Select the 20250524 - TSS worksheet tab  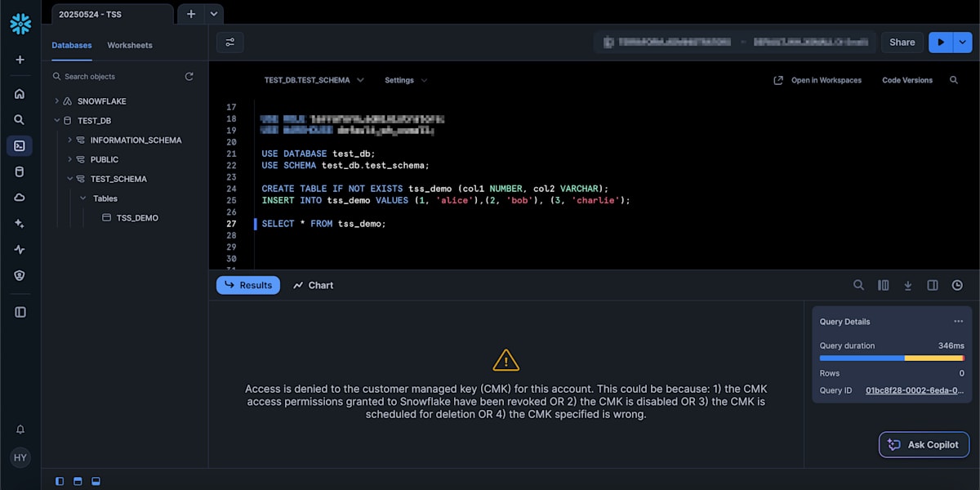(x=113, y=14)
